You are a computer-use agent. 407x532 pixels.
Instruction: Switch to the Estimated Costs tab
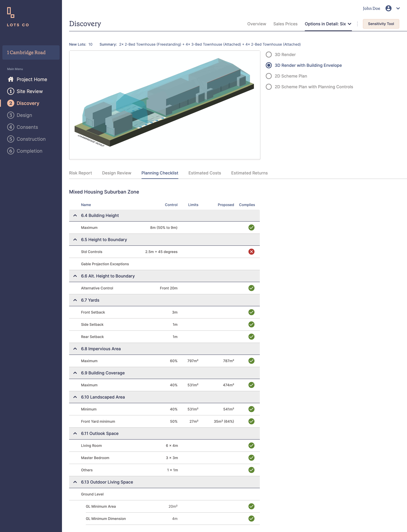(x=205, y=173)
